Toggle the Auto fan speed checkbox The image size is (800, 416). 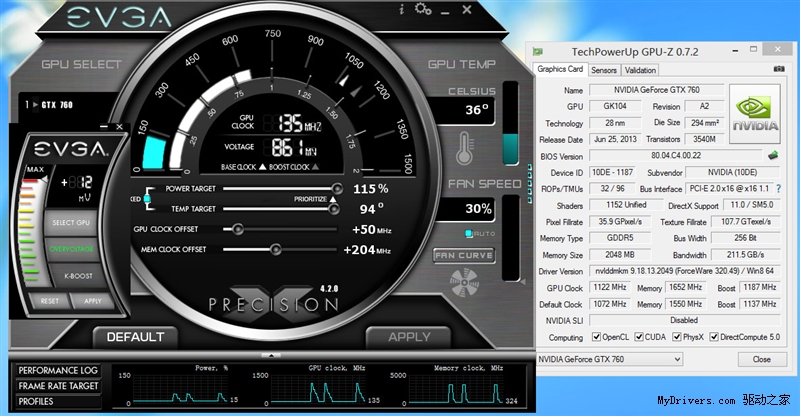[469, 233]
